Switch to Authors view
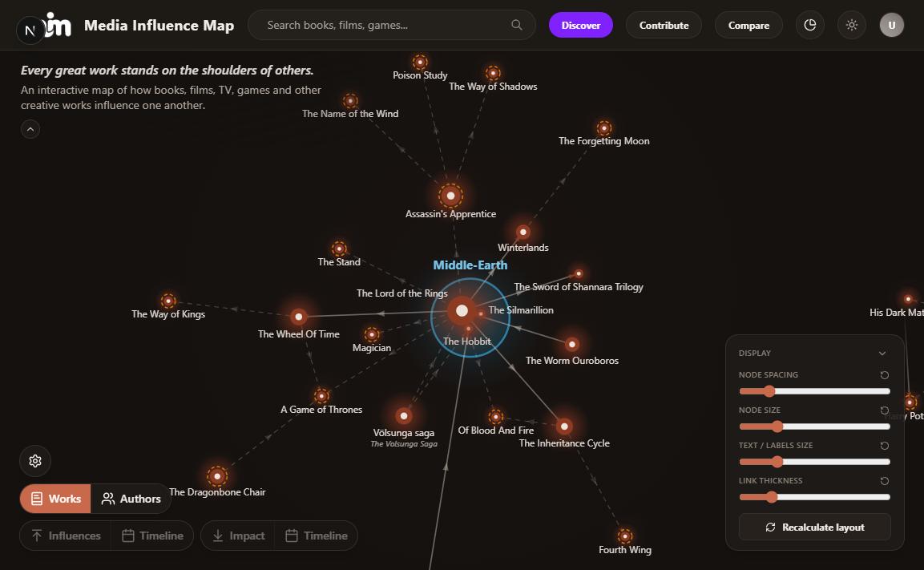This screenshot has width=924, height=570. 131,499
